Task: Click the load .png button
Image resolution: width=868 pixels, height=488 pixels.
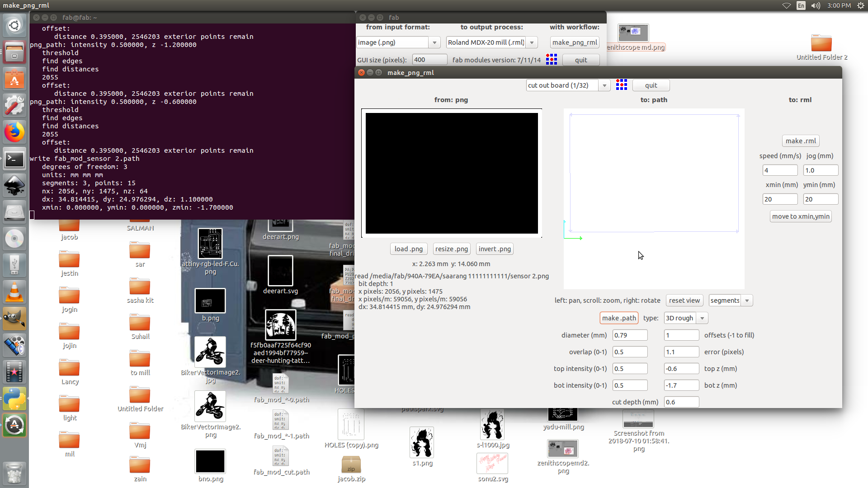Action: tap(409, 249)
